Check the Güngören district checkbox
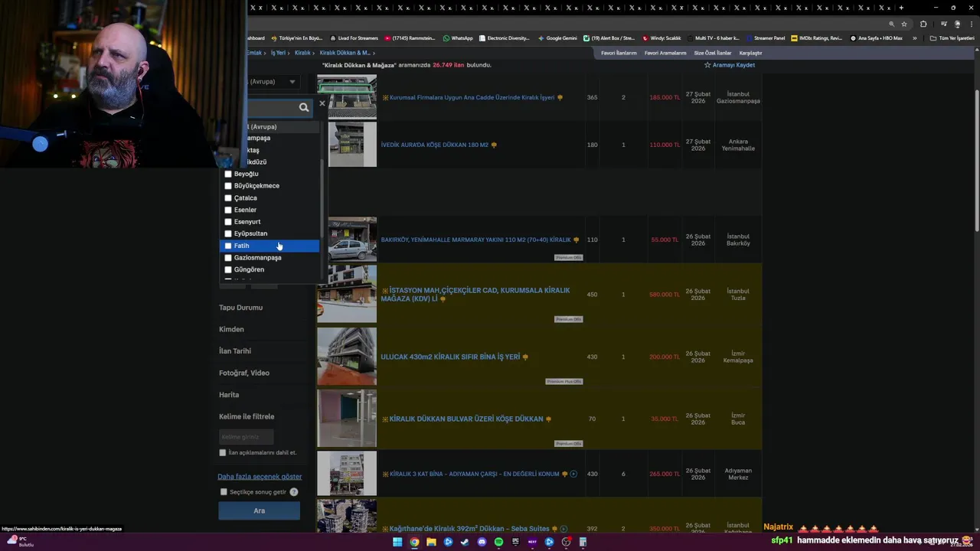Viewport: 980px width, 551px height. click(x=228, y=269)
